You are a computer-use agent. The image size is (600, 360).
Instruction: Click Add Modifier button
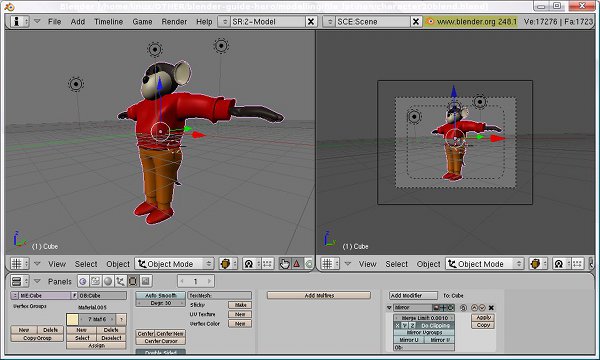click(413, 295)
